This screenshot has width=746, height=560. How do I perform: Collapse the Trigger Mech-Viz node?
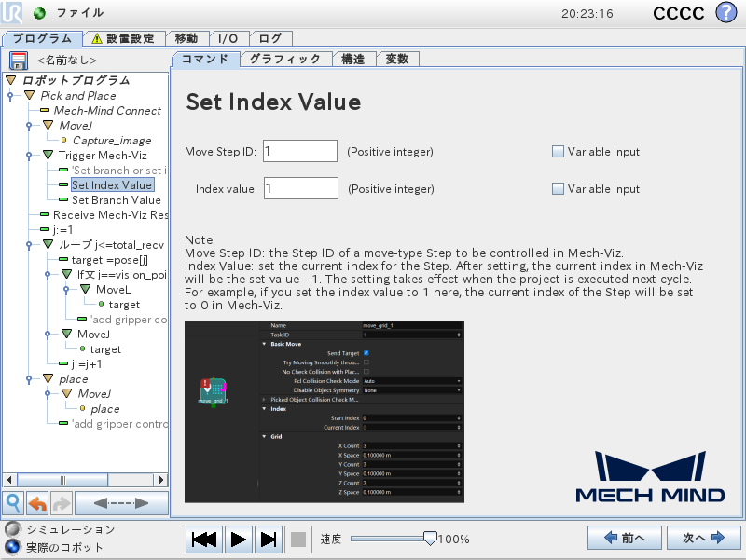tap(48, 155)
